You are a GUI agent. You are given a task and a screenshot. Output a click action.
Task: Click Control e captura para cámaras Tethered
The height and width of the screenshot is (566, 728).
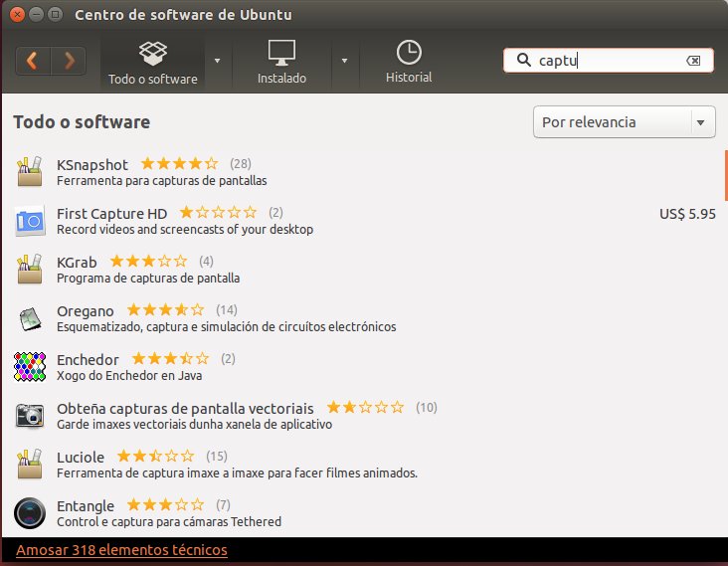169,522
